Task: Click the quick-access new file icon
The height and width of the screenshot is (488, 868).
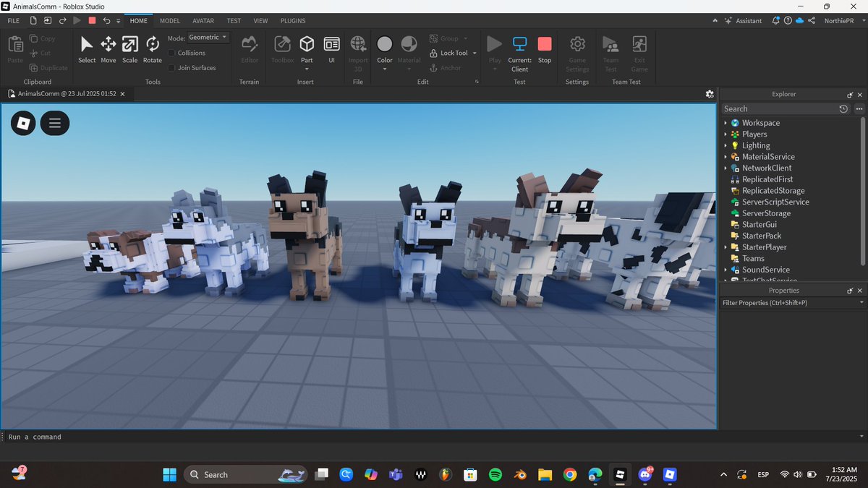Action: 33,21
